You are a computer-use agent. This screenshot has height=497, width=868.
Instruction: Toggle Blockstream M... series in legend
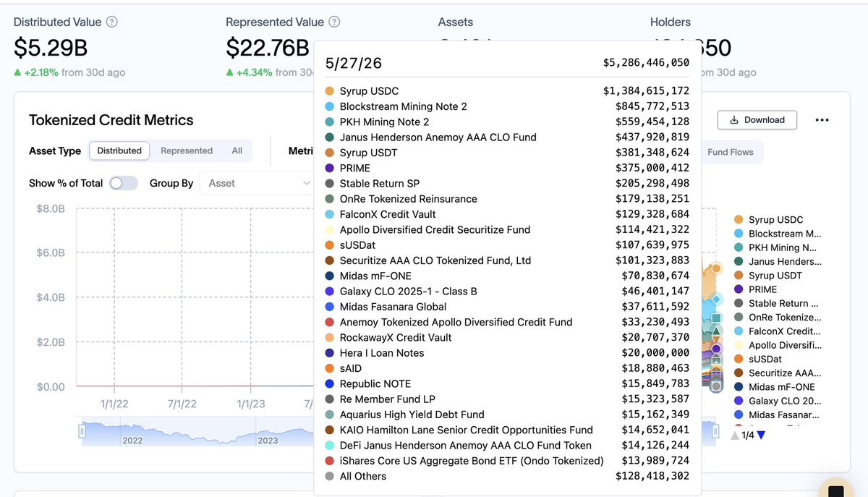pyautogui.click(x=778, y=234)
